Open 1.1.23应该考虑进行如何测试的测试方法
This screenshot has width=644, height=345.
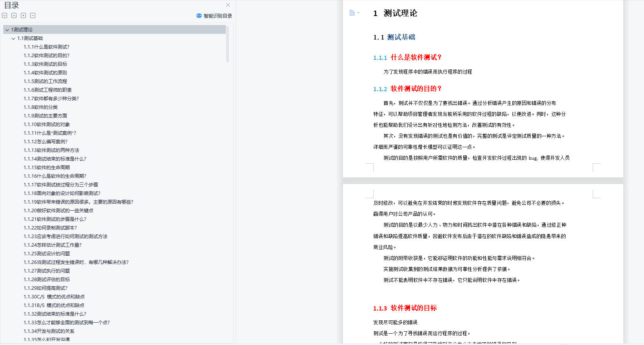point(65,237)
